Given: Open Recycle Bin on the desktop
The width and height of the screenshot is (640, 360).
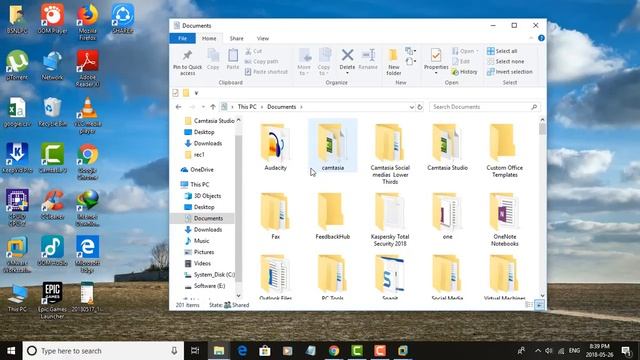Looking at the screenshot, I should (x=52, y=112).
